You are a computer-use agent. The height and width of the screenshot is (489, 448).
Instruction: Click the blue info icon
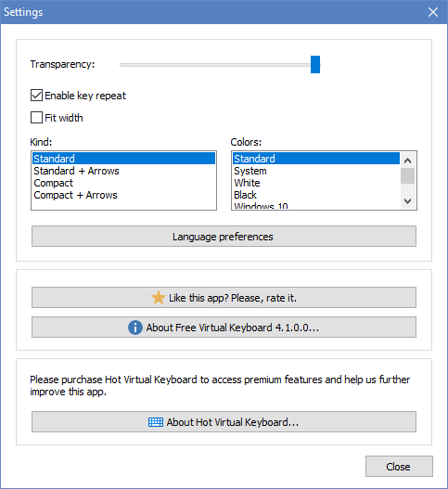pos(135,328)
